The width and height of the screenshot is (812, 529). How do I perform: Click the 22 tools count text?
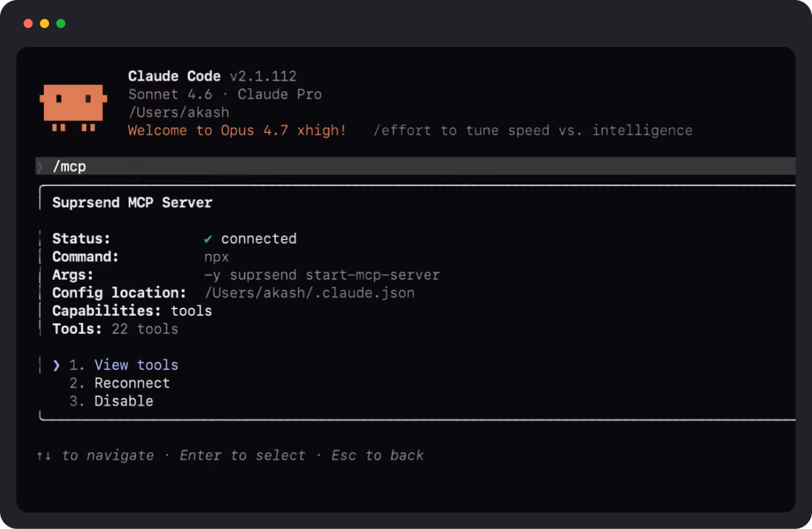145,329
